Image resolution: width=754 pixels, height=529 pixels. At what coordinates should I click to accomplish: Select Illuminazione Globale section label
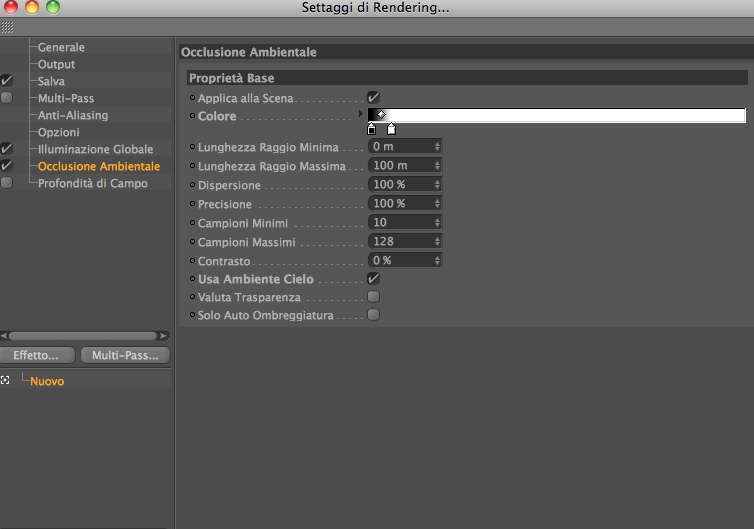click(96, 149)
